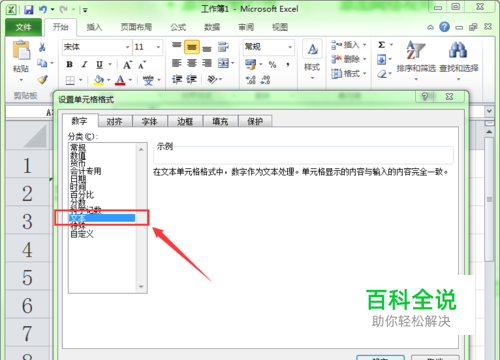Open the Delete (删除) cells dropdown
This screenshot has height=360, width=500.
[x=349, y=59]
